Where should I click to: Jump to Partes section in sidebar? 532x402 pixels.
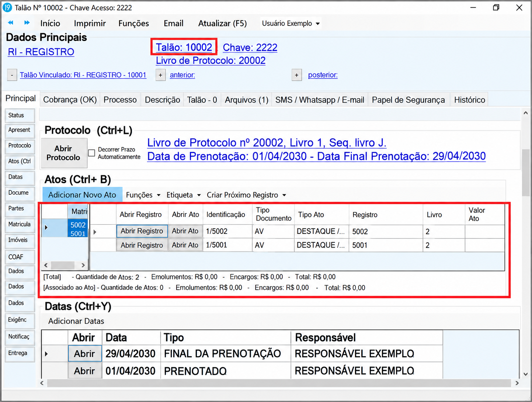tap(20, 209)
